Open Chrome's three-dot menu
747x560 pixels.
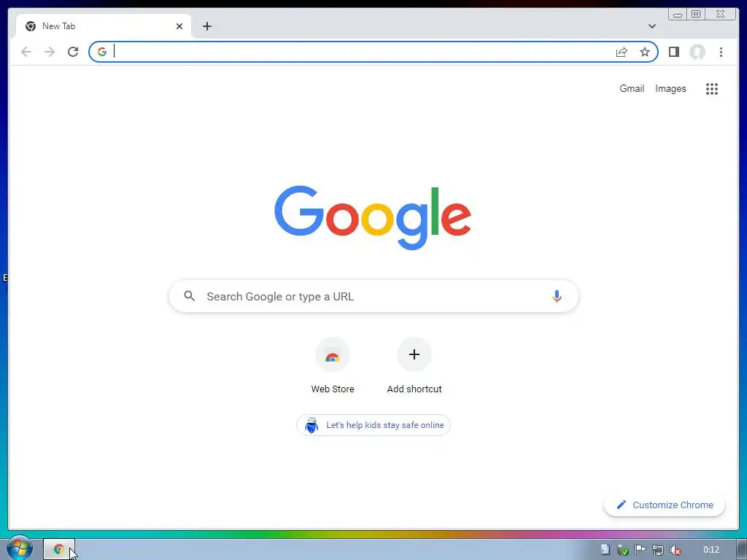point(721,52)
